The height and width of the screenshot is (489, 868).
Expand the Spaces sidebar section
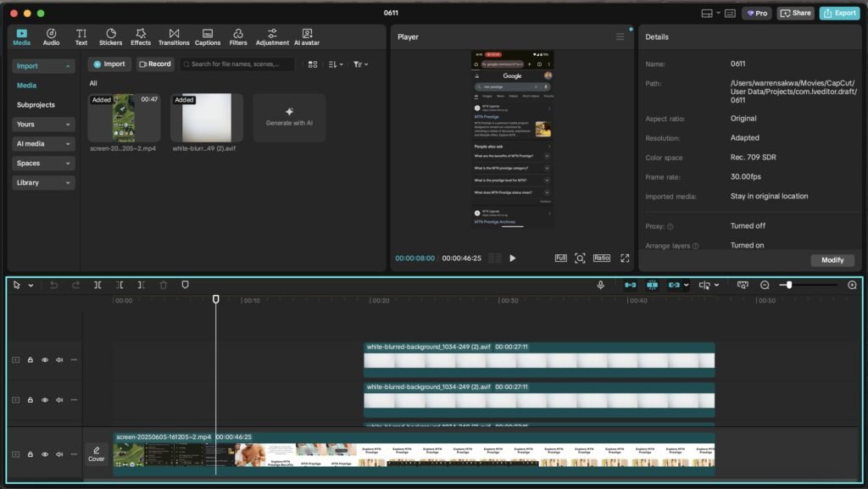43,164
